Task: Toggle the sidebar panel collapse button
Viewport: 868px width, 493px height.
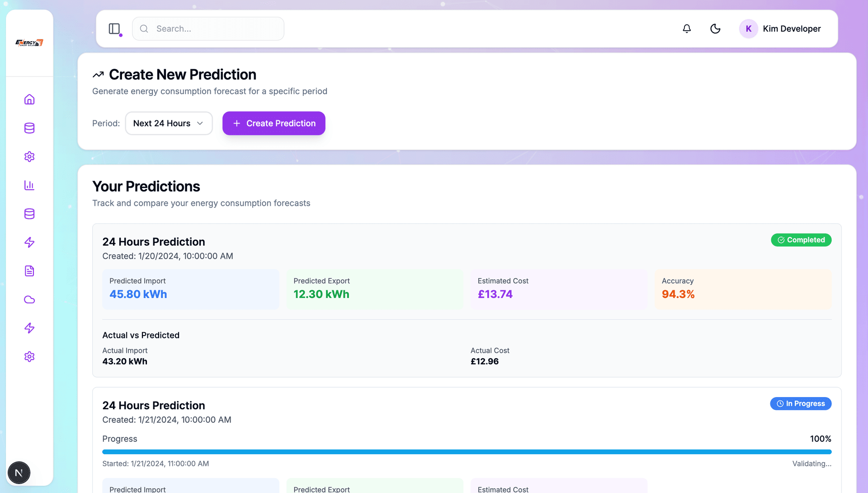Action: pos(114,28)
